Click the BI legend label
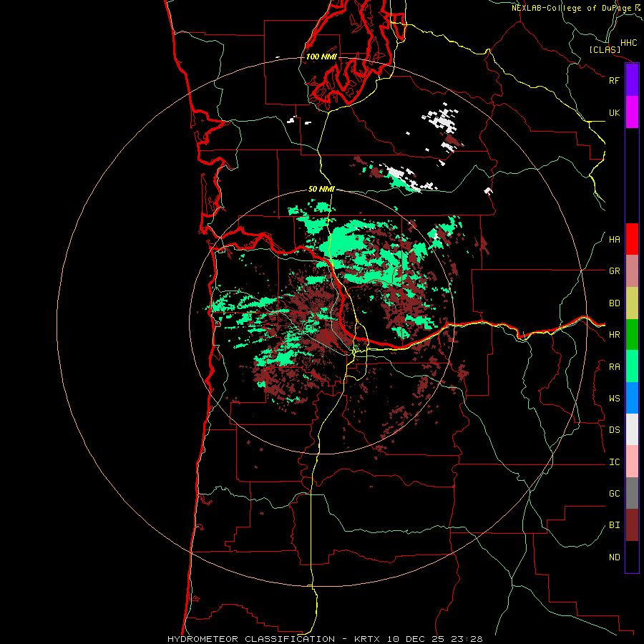The width and height of the screenshot is (644, 644). point(615,525)
